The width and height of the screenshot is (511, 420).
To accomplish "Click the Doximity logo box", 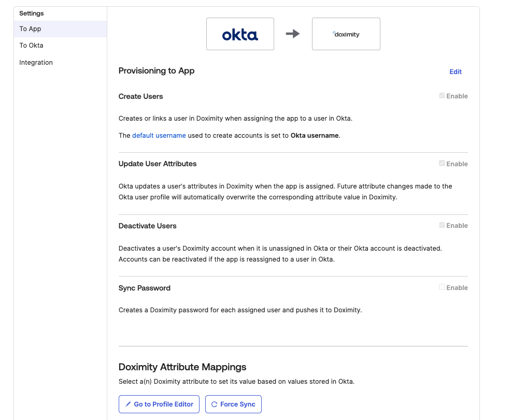I will (x=346, y=34).
